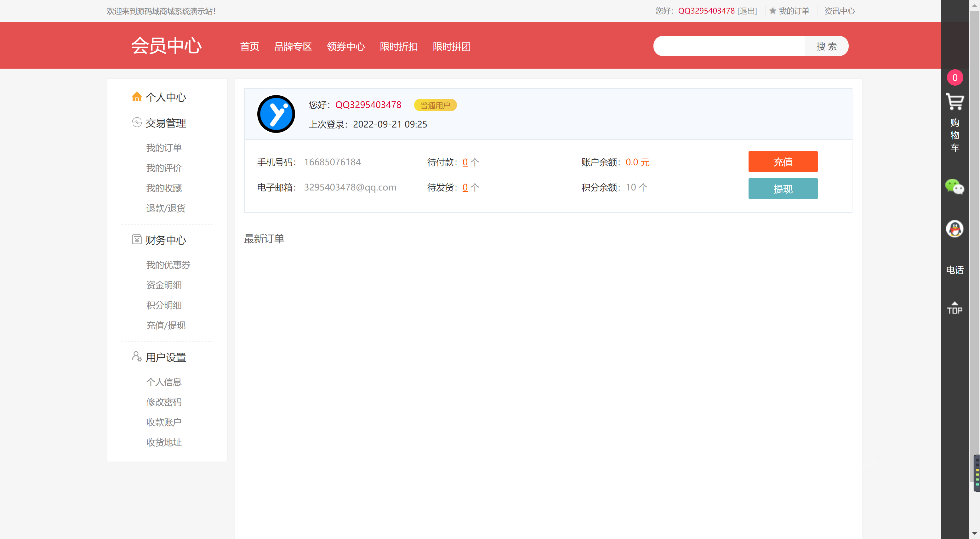Click the 财务中心 finance icon

click(137, 240)
